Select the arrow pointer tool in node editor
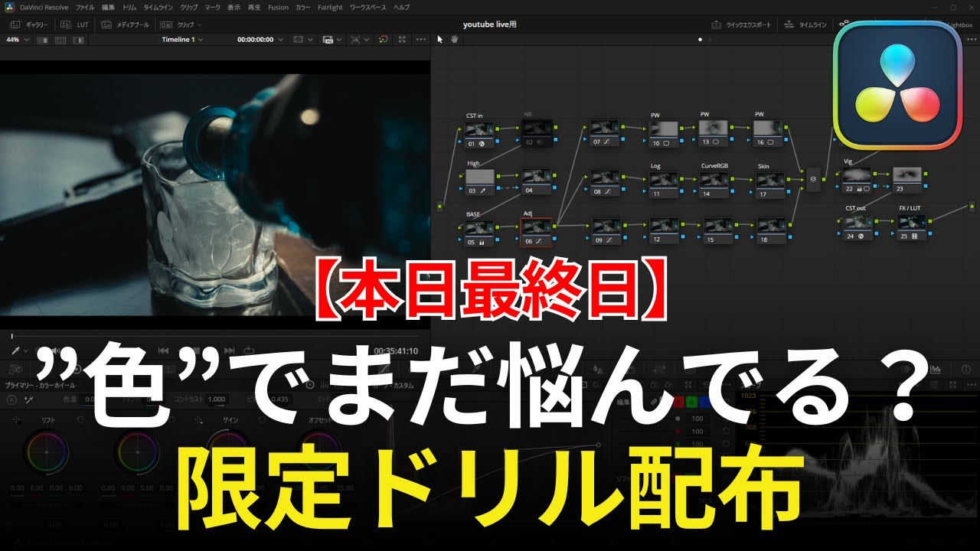This screenshot has width=980, height=551. point(440,39)
